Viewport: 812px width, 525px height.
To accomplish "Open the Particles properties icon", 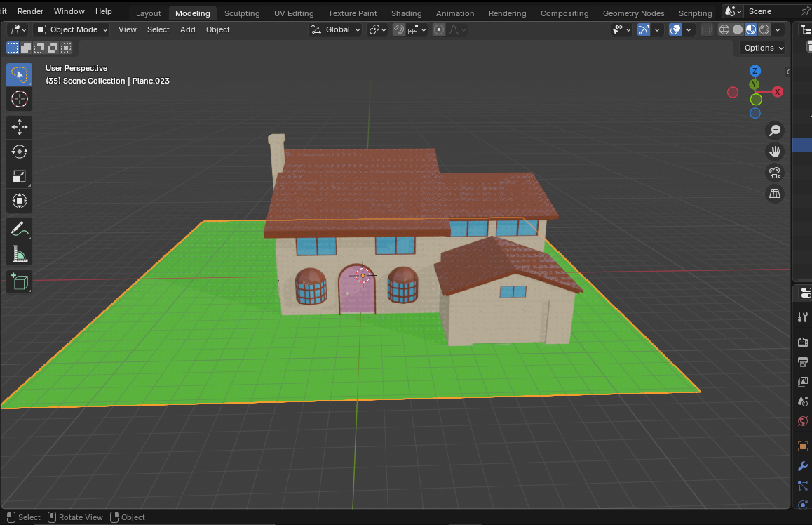I will click(803, 486).
